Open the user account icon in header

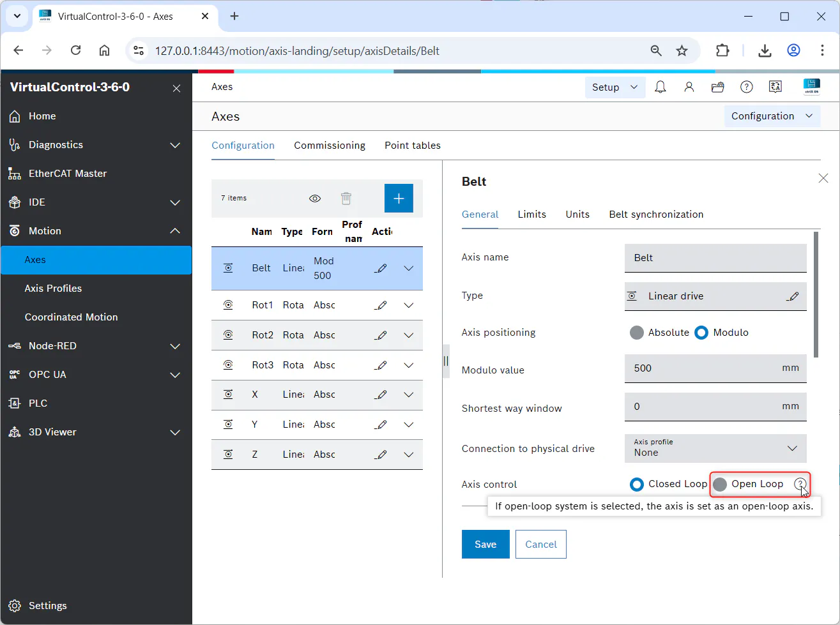[689, 87]
